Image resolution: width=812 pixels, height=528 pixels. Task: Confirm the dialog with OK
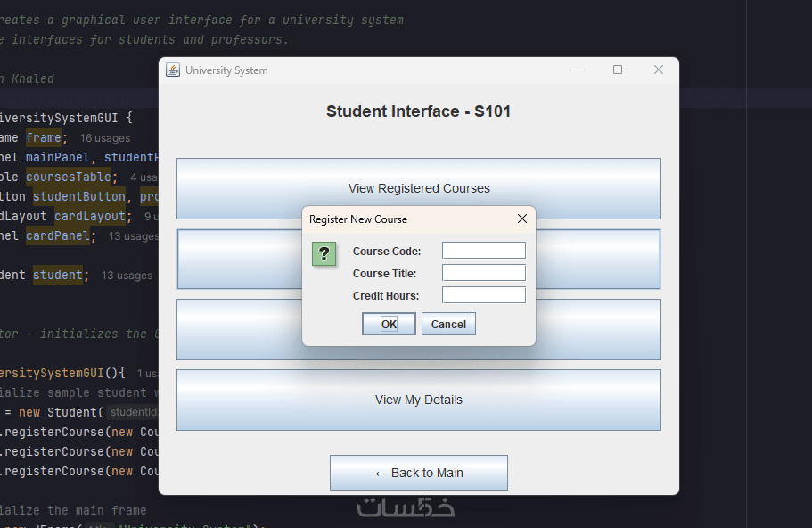coord(389,324)
